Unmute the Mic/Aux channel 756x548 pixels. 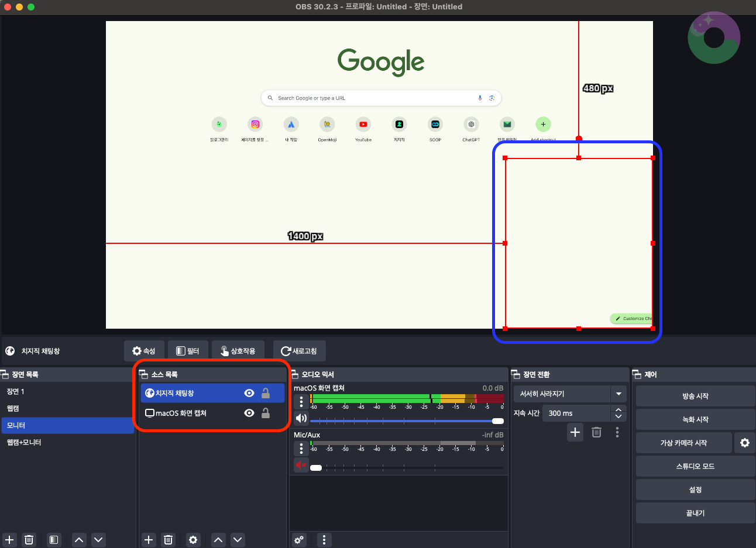[301, 465]
